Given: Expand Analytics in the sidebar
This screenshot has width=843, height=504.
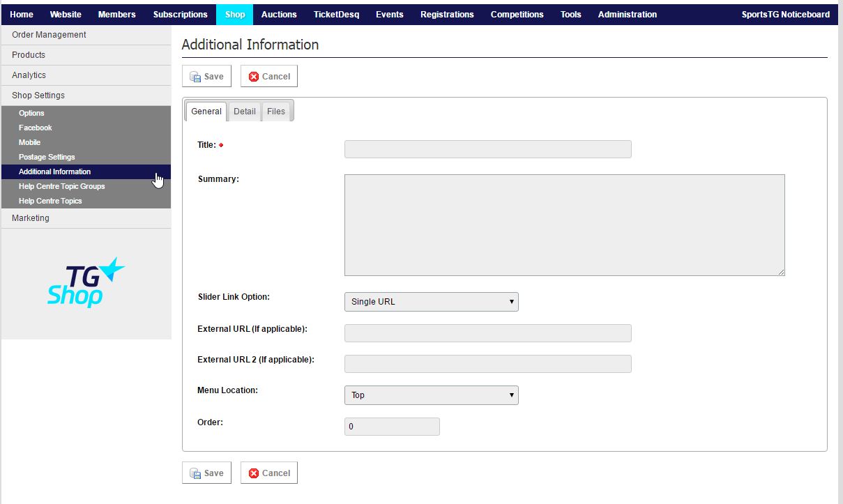Looking at the screenshot, I should click(x=86, y=75).
